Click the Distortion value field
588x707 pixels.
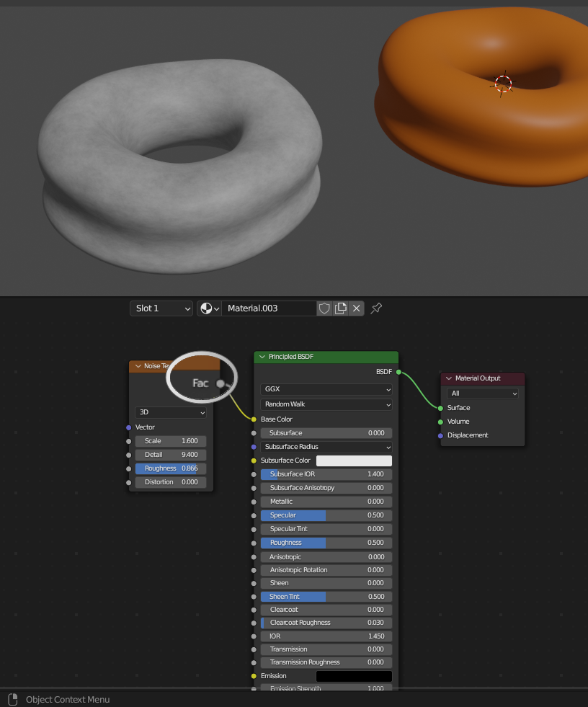[171, 482]
